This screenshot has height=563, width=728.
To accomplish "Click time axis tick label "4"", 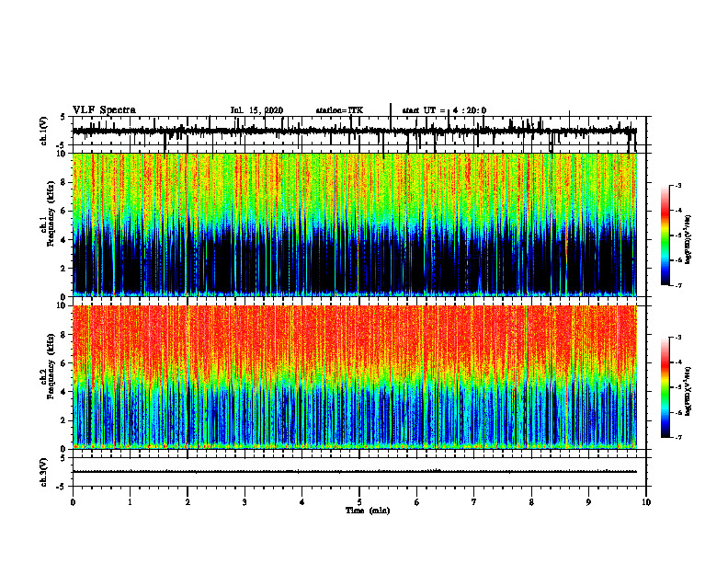I will 302,502.
